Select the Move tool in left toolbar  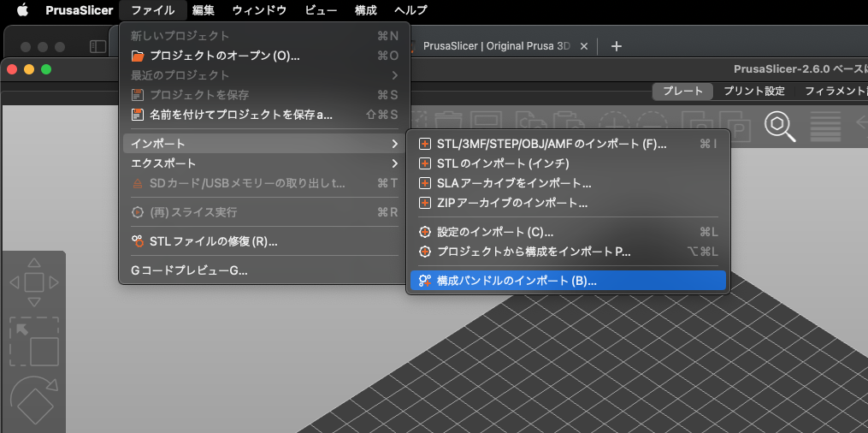pyautogui.click(x=33, y=282)
